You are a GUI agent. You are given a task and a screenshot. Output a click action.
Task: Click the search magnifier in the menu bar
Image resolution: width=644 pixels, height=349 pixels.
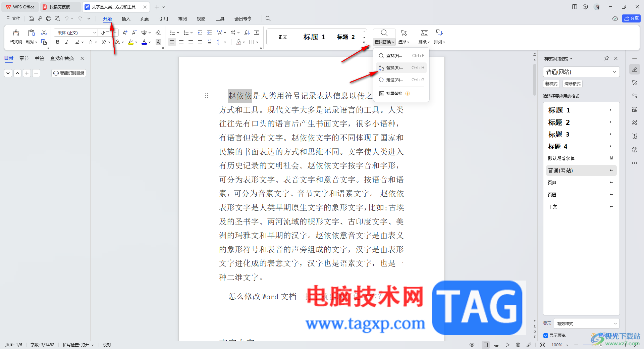point(268,19)
